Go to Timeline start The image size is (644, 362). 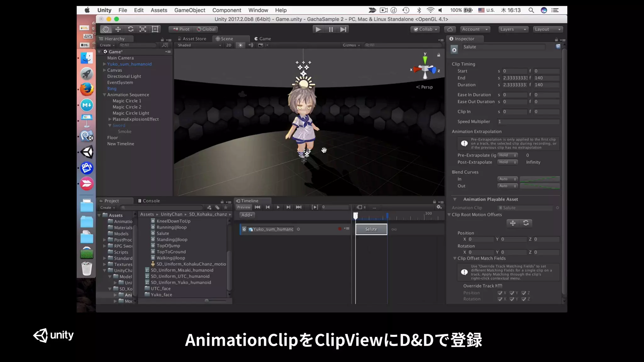258,207
